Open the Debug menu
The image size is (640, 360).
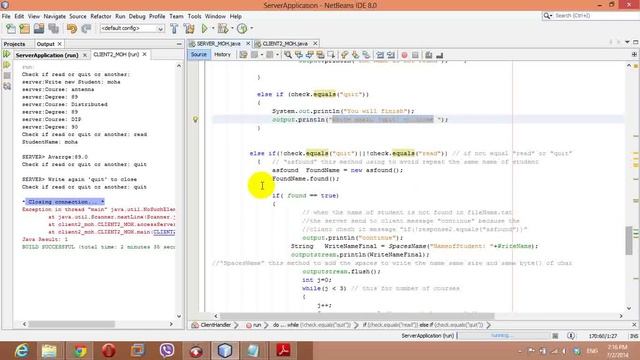coord(137,16)
